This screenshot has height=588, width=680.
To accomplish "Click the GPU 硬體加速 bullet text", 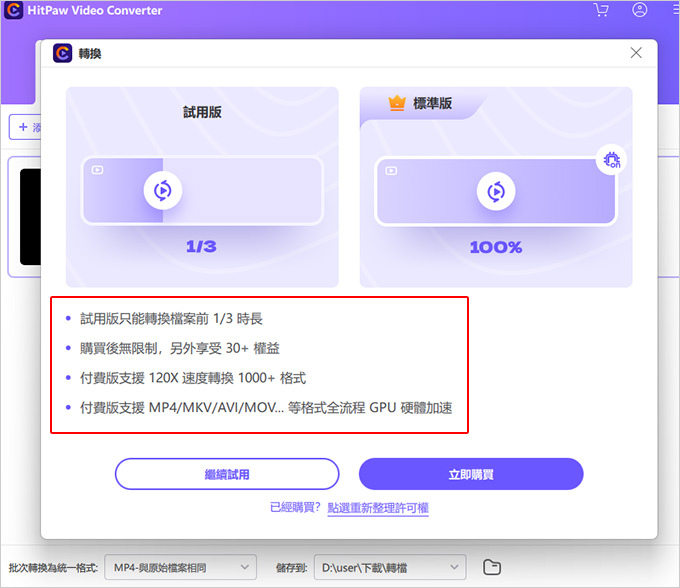I will click(266, 408).
